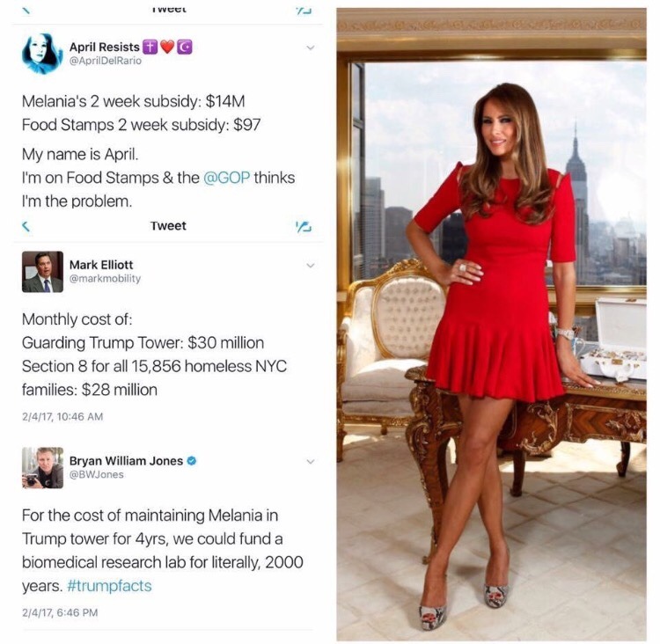This screenshot has width=660, height=644.
Task: Tap the back arrow beside Tweet header
Action: tap(26, 226)
